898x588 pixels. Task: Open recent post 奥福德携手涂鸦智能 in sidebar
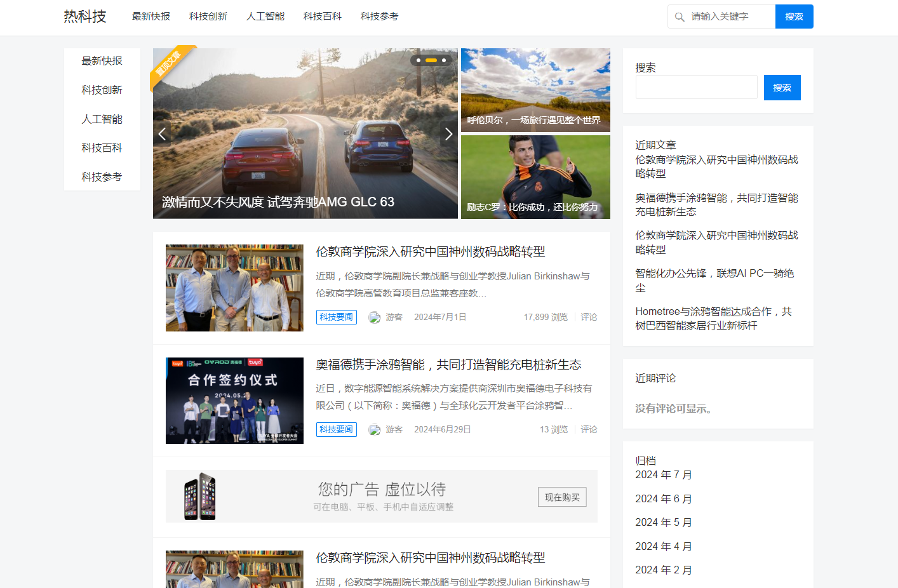(716, 204)
